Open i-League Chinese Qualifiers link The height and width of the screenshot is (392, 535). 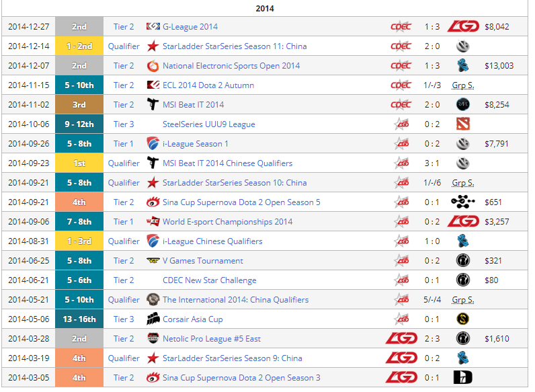click(212, 241)
